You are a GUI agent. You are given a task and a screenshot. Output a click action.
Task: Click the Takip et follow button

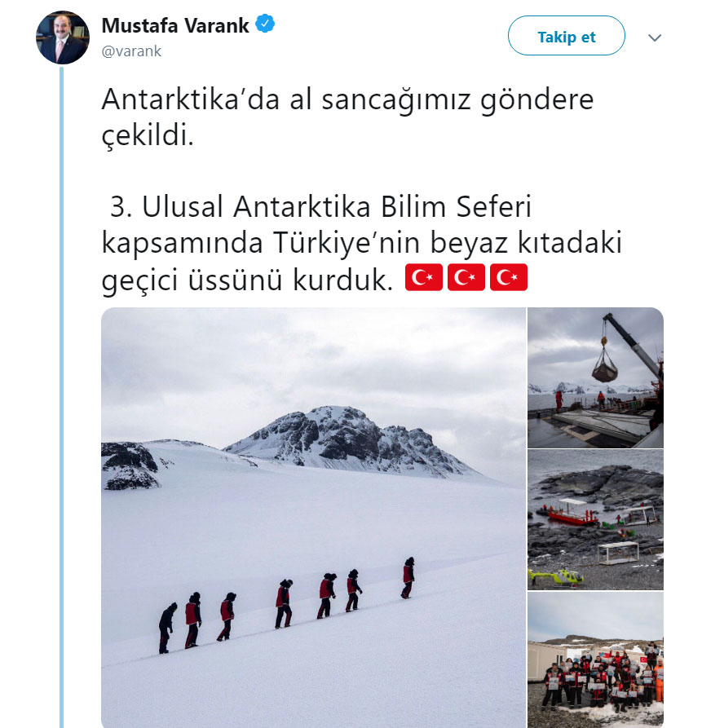(x=567, y=36)
